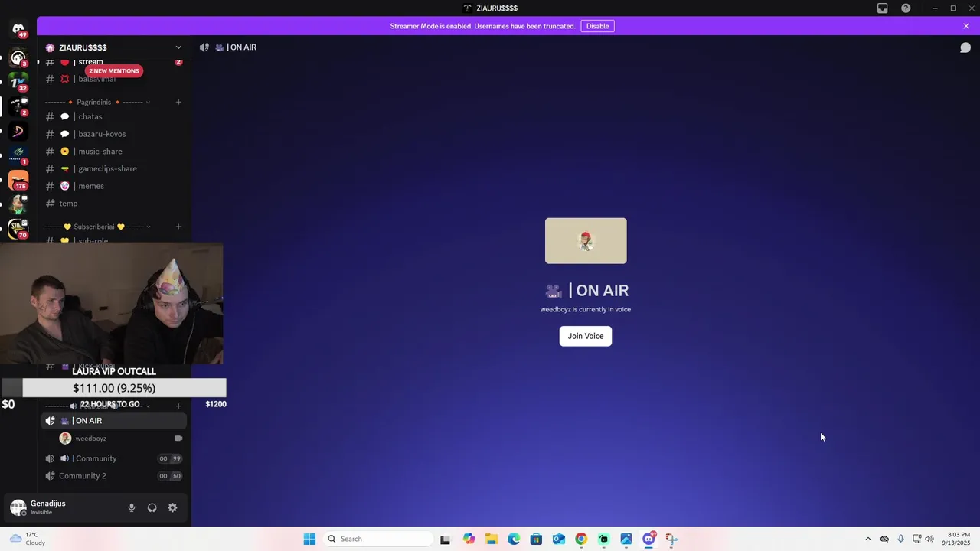This screenshot has height=551, width=980.
Task: Click Genadijus user avatar
Action: tap(18, 507)
